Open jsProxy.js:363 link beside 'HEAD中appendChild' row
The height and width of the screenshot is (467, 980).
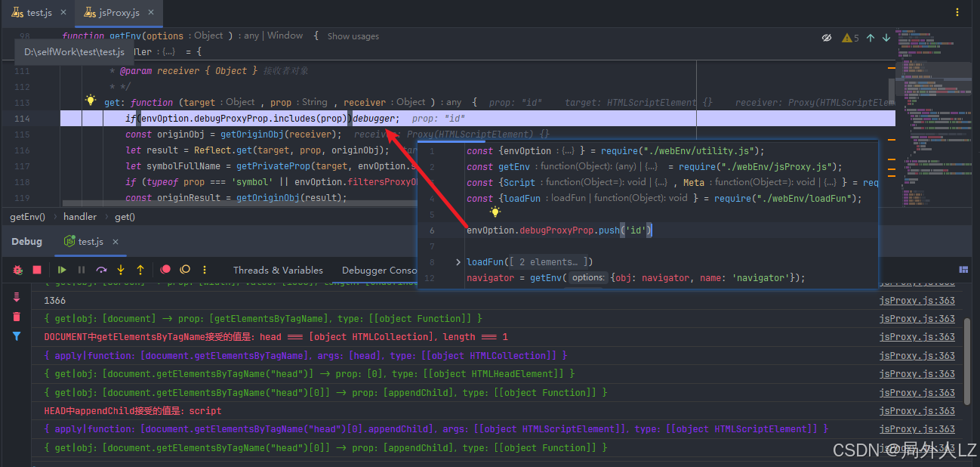click(x=917, y=411)
